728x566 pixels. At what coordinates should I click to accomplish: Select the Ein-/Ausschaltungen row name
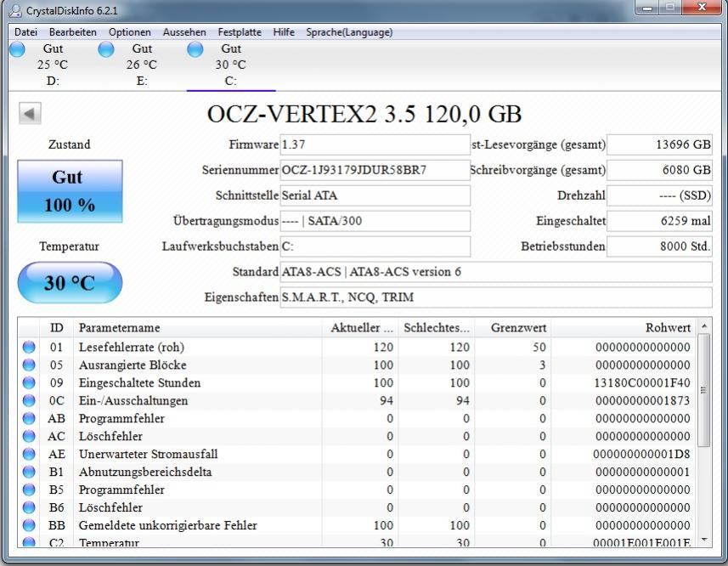pos(133,400)
